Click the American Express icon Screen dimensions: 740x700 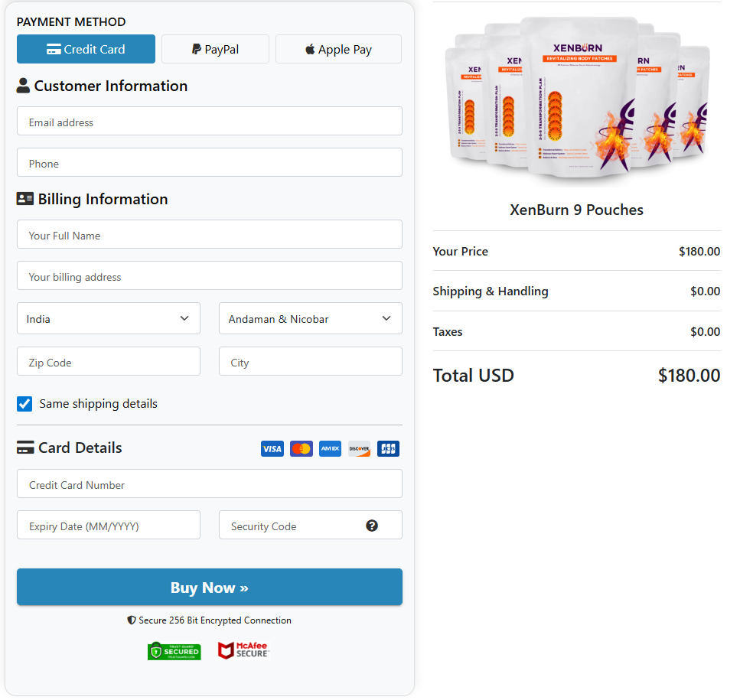(x=330, y=448)
